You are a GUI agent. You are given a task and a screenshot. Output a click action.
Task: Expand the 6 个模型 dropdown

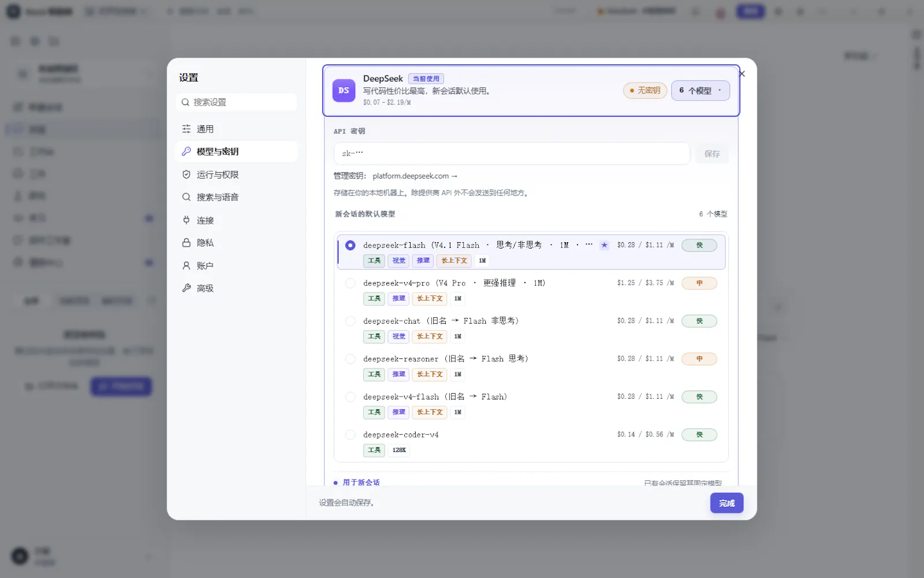[x=701, y=91]
